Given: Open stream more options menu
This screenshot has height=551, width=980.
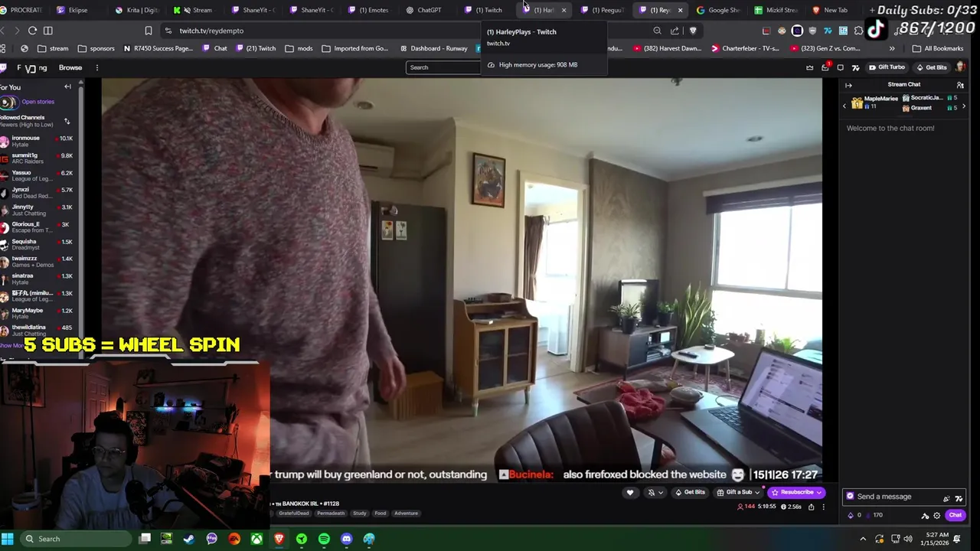Looking at the screenshot, I should (x=824, y=507).
